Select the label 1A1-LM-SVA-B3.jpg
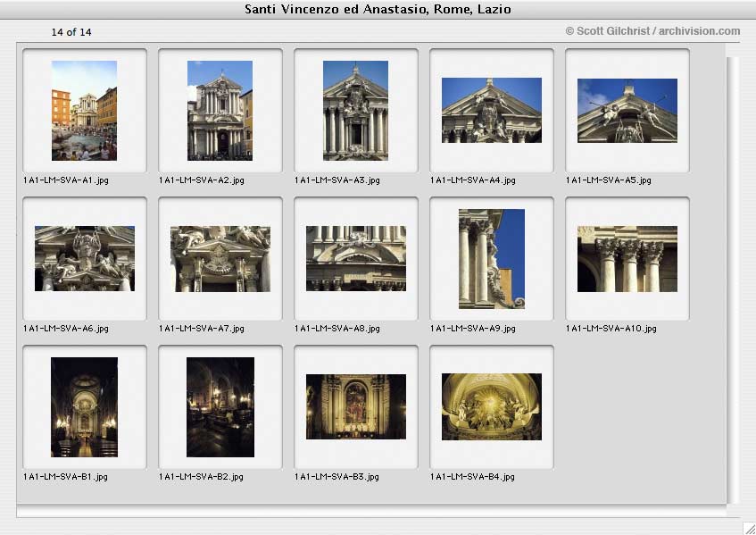 click(x=336, y=477)
